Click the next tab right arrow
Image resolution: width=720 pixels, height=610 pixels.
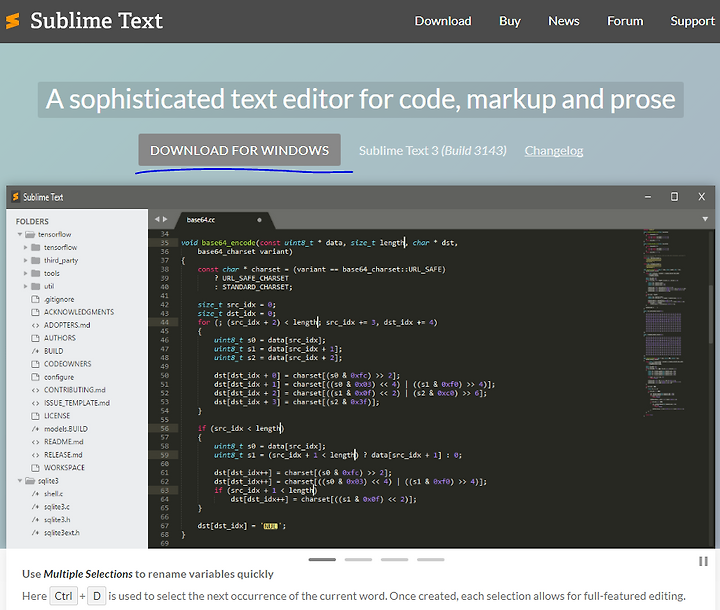point(165,220)
